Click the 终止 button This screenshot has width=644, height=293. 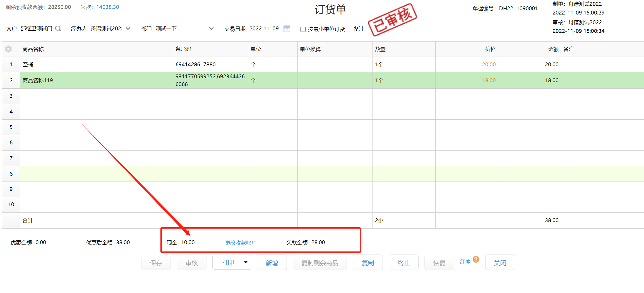403,263
